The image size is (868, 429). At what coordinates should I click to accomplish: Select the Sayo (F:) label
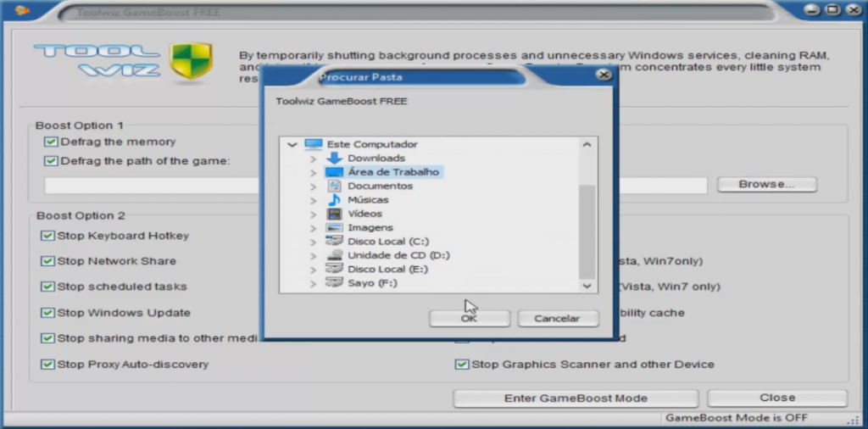(x=373, y=283)
